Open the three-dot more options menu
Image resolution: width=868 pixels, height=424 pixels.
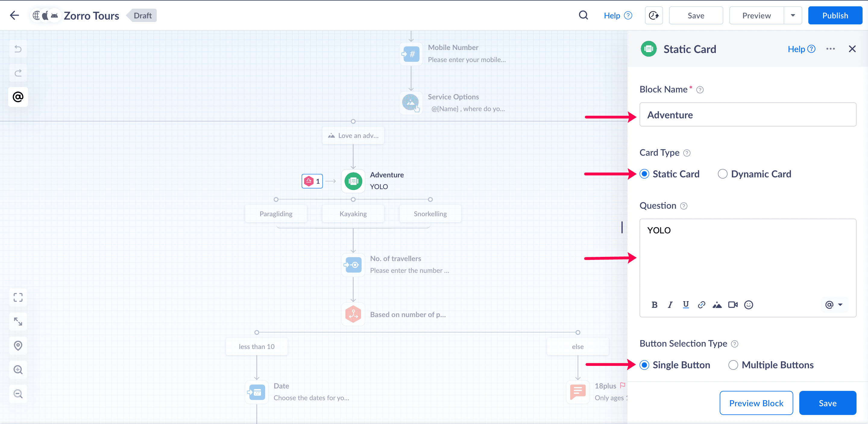tap(830, 49)
